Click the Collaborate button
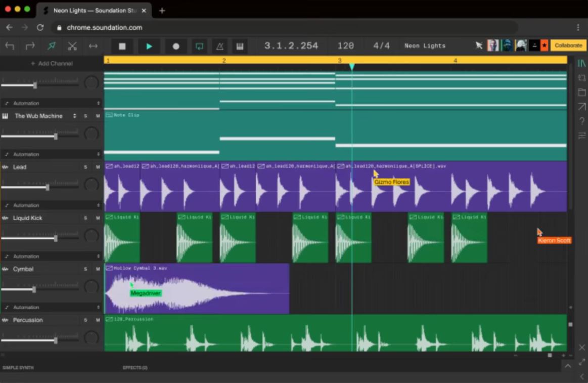 tap(568, 45)
